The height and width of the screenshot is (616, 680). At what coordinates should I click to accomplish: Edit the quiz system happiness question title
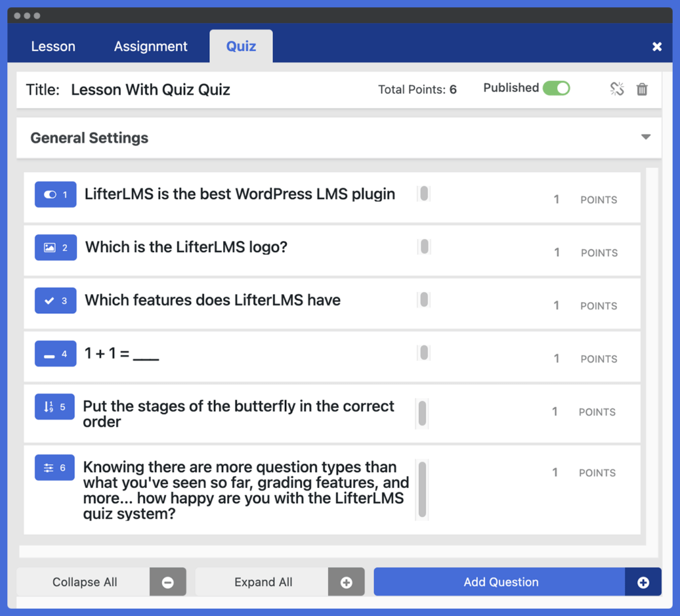[x=246, y=491]
